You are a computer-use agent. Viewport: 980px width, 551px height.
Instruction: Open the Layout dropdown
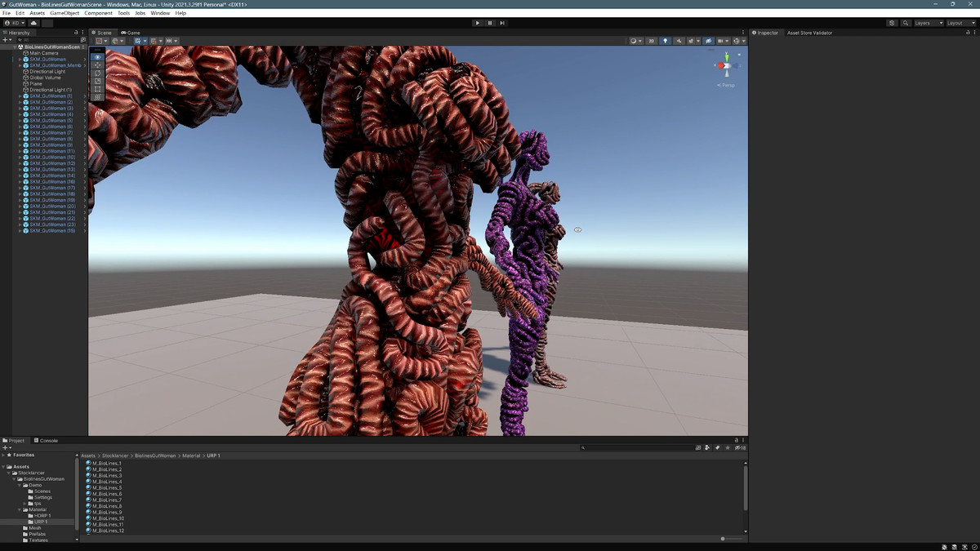[x=960, y=23]
